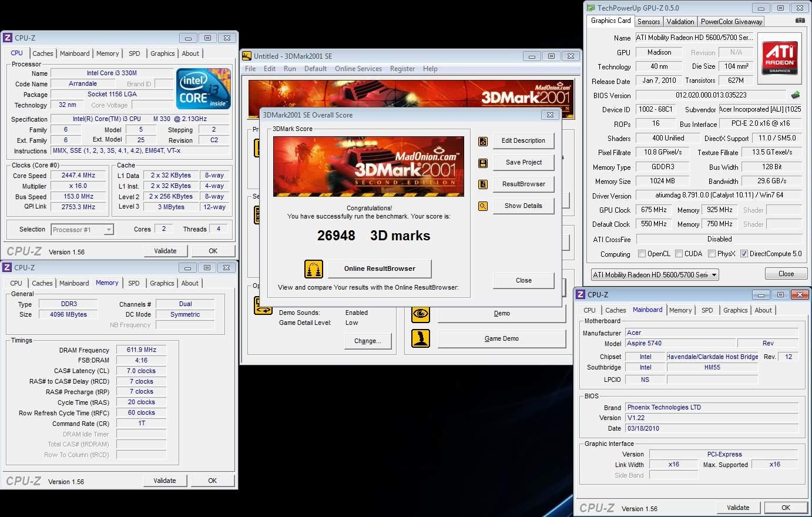Viewport: 812px width, 517px height.
Task: Click the Aspire 5740 model field
Action: (680, 344)
